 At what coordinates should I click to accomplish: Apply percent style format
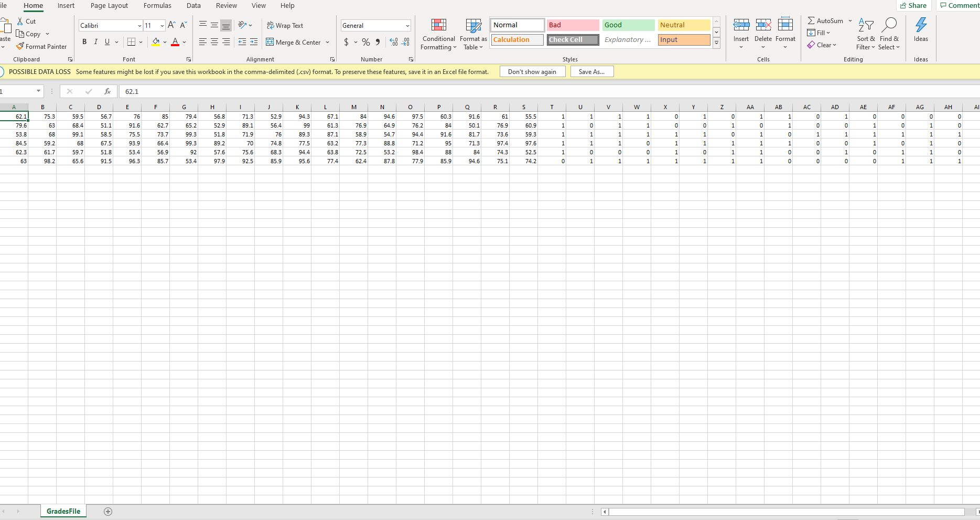coord(366,42)
